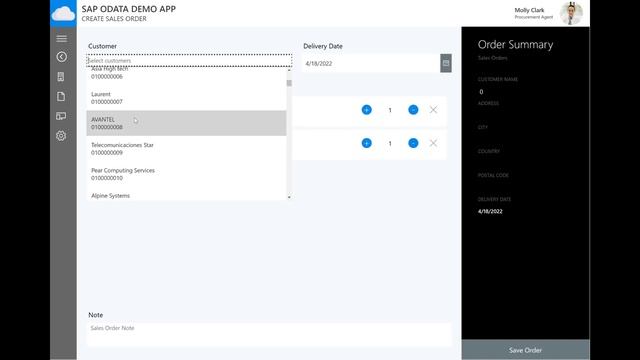640x360 pixels.
Task: Click the Sales Order Note text field
Action: [269, 334]
